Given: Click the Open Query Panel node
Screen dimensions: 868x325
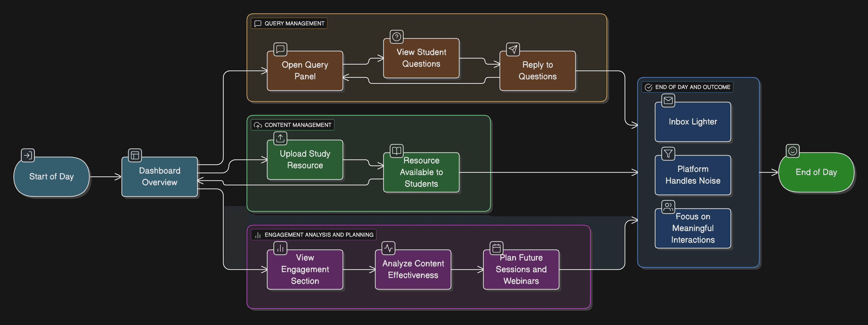Looking at the screenshot, I should pos(305,71).
